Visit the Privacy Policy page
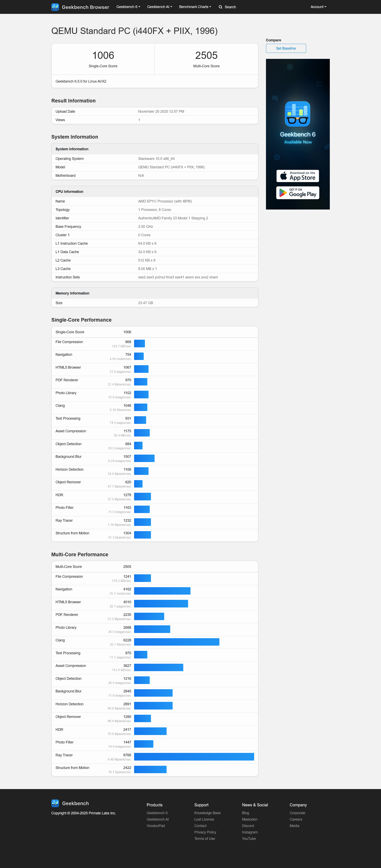 [x=205, y=832]
